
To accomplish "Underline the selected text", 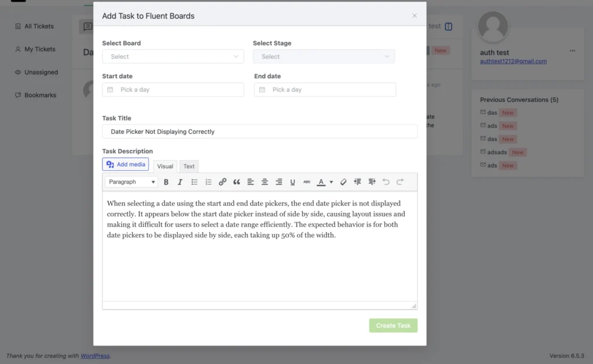I will click(292, 182).
